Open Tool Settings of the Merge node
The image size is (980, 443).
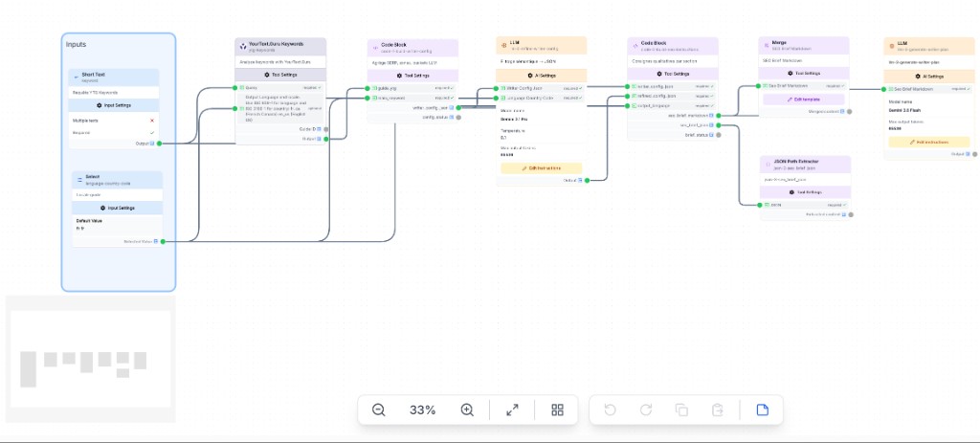pos(804,73)
